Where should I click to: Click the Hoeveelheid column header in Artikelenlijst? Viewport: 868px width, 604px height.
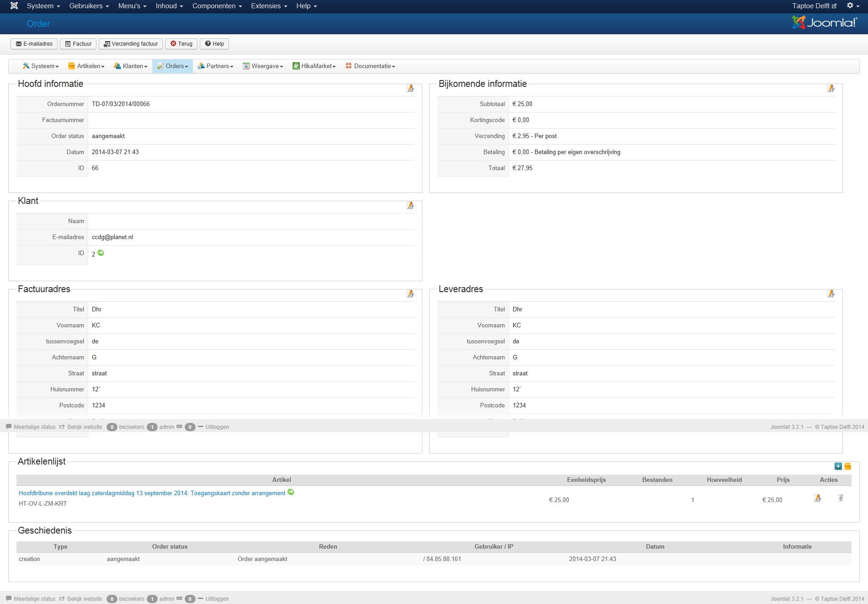(x=724, y=480)
